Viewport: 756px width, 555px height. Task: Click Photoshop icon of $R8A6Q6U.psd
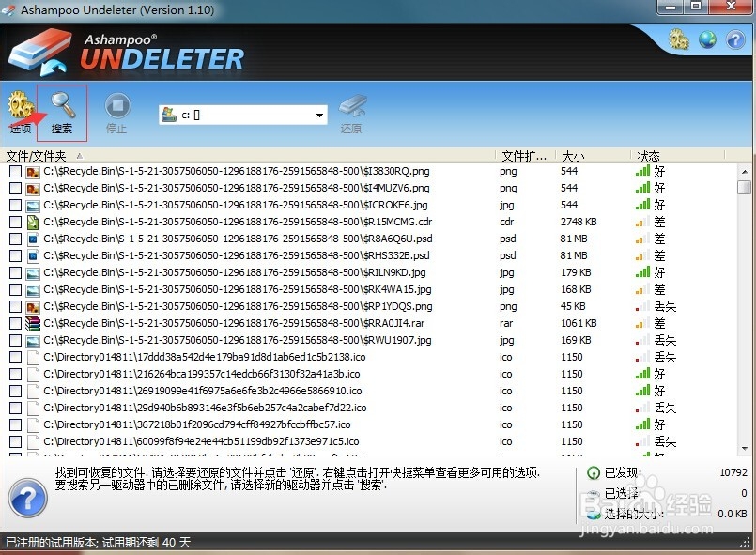pos(33,239)
